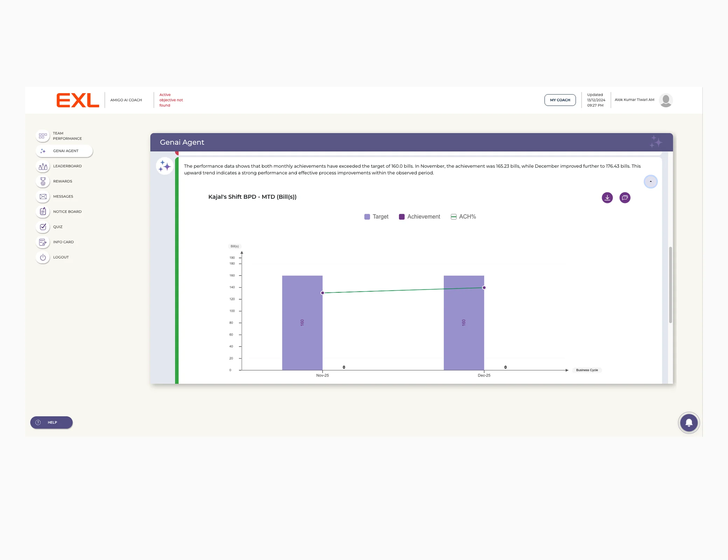728x560 pixels.
Task: Click the user profile avatar
Action: pos(666,100)
